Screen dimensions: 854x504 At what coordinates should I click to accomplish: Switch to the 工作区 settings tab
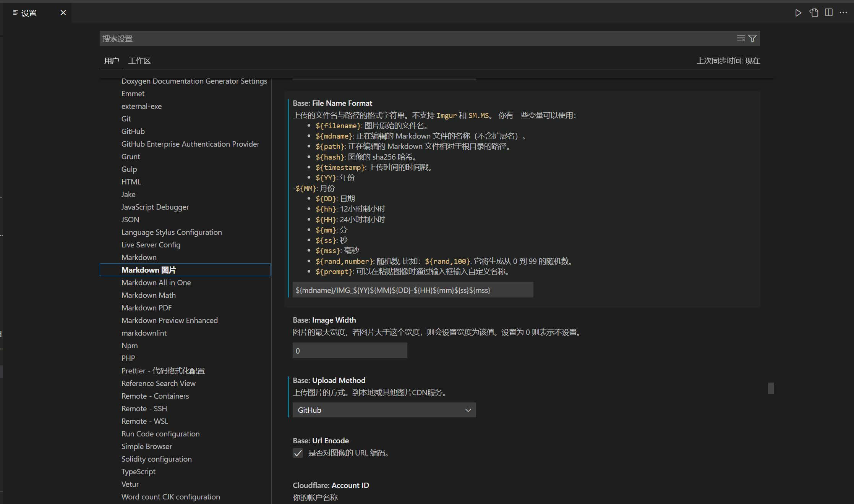[x=139, y=61]
